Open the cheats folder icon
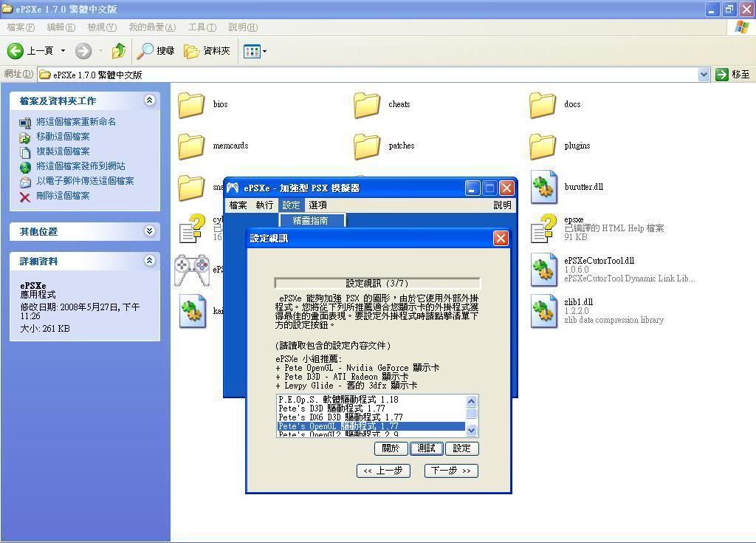Screen dimensions: 756x543 point(366,105)
